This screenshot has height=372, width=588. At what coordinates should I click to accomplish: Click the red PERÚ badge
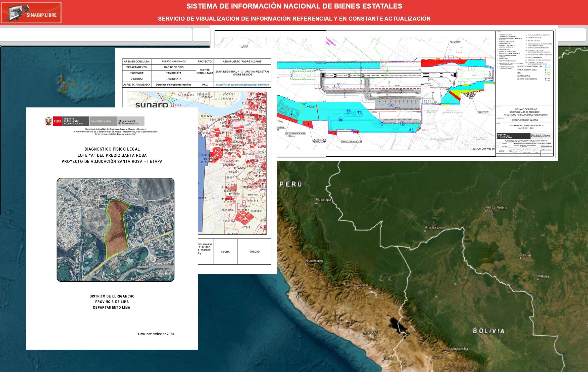(x=57, y=121)
